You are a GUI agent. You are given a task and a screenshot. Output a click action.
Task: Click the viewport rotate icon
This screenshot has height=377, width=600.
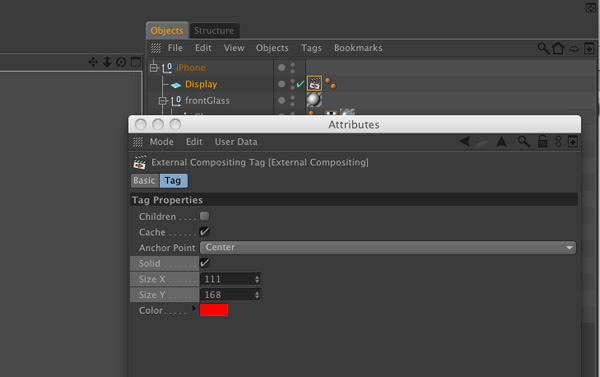pyautogui.click(x=121, y=62)
